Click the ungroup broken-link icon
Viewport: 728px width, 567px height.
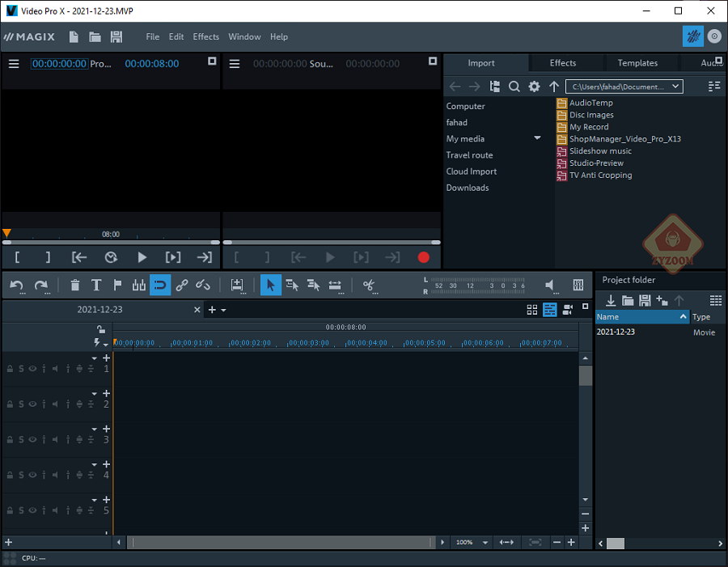(203, 285)
